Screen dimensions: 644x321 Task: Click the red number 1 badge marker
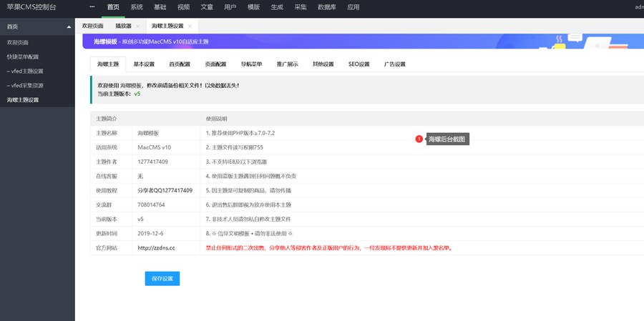(x=419, y=139)
